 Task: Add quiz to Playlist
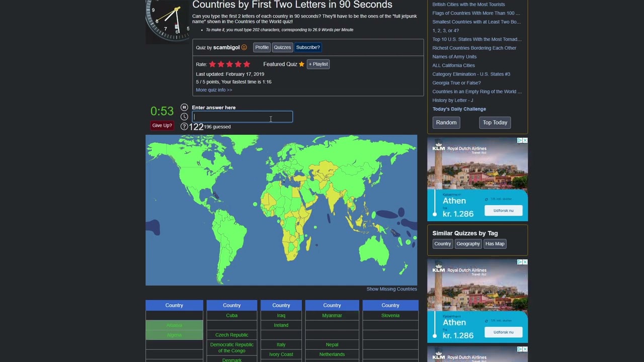pos(318,64)
